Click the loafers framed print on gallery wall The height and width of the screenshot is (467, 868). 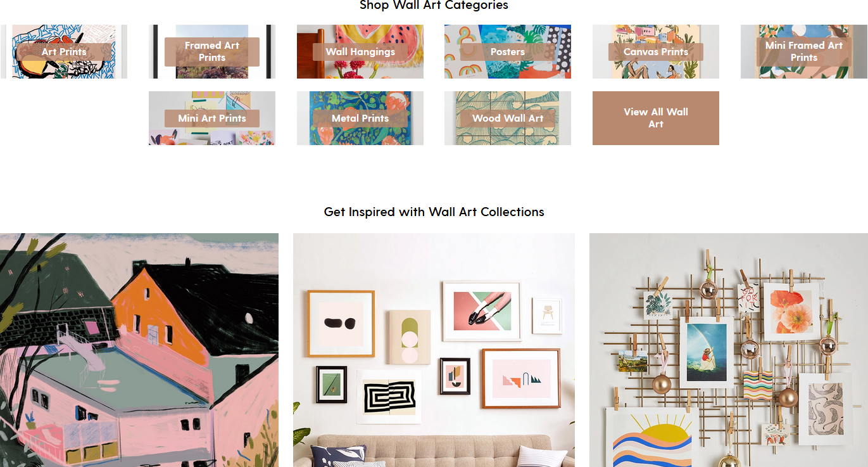[x=482, y=311]
